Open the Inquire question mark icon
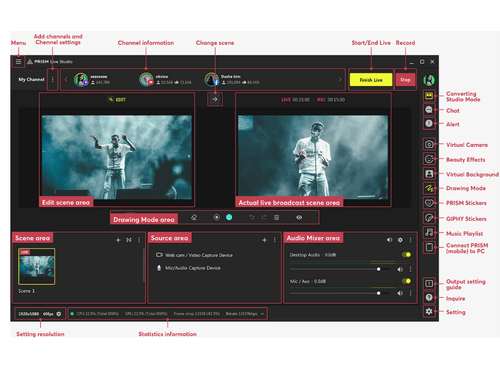This screenshot has height=375, width=500. pyautogui.click(x=429, y=297)
